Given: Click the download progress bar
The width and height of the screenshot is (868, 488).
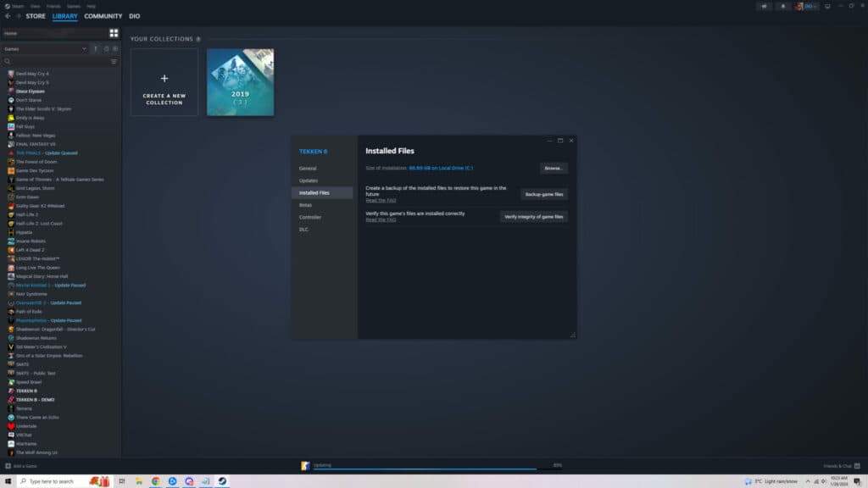Looking at the screenshot, I should click(x=424, y=468).
